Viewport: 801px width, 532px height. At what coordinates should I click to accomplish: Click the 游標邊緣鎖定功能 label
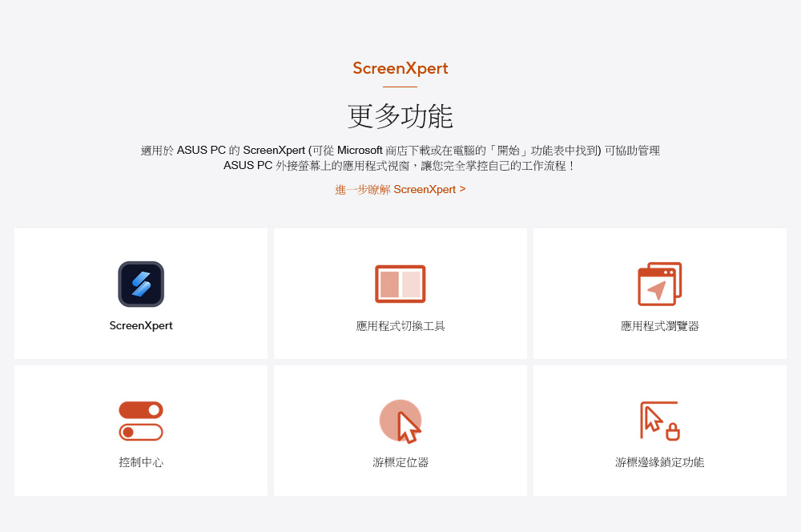coord(659,462)
